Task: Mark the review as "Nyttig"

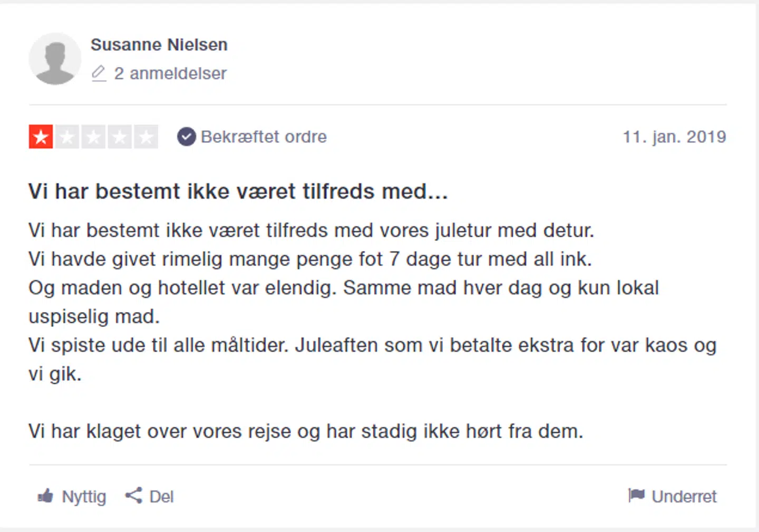Action: [84, 497]
